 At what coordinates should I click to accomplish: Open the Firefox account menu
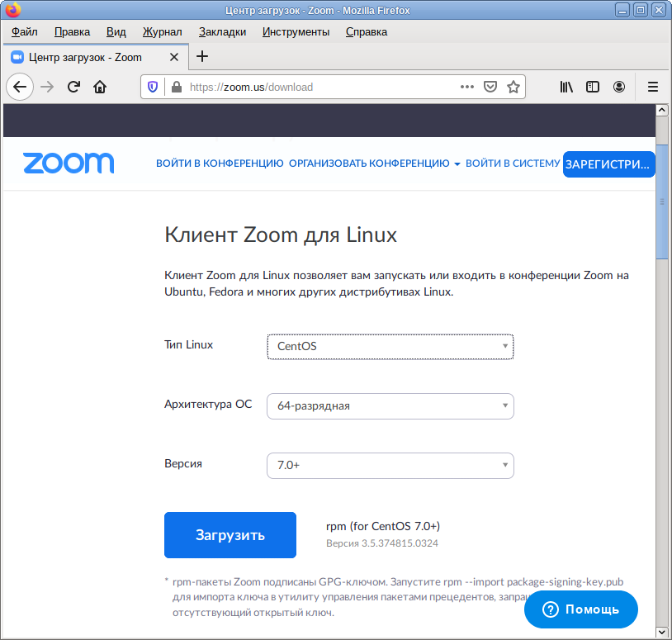pos(619,87)
